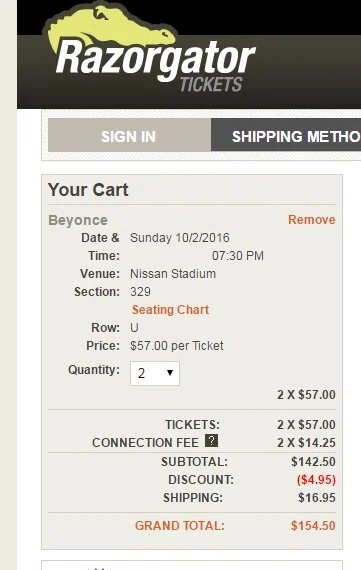Open the Seating Chart link
Screen dimensions: 361x570
pos(170,310)
